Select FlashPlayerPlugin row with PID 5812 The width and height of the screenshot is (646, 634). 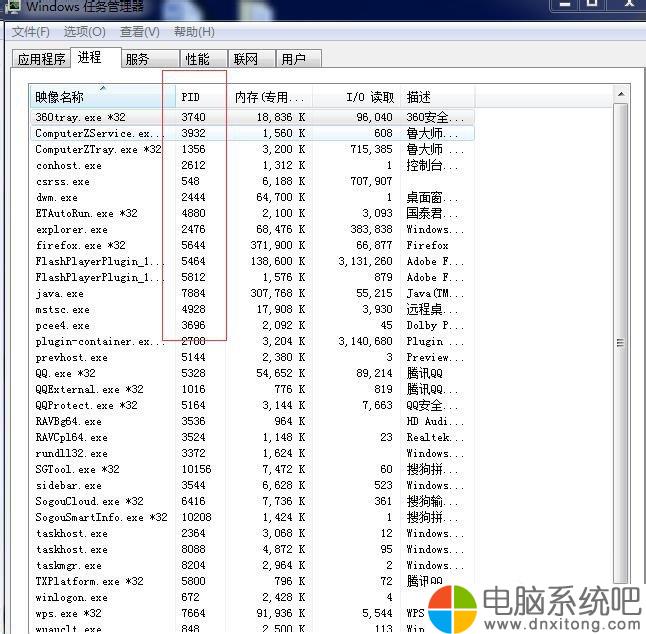(252, 278)
